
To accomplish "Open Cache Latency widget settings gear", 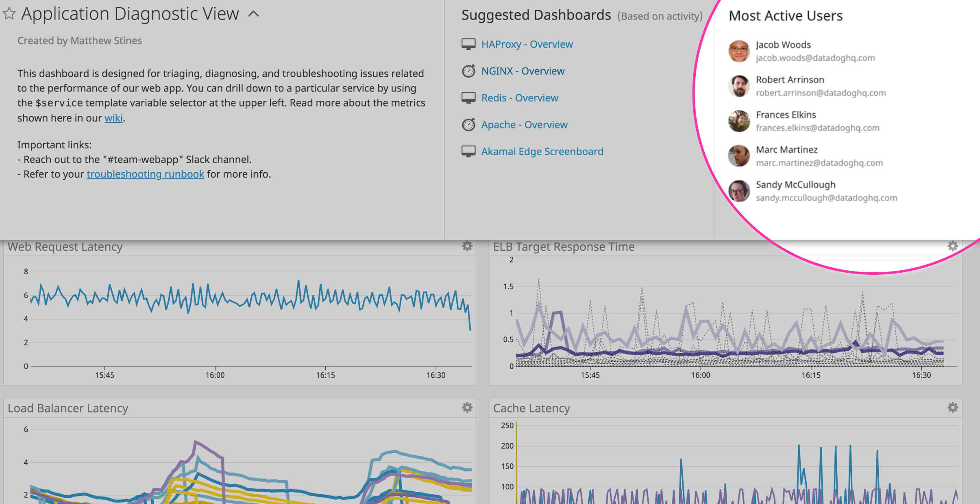I will 952,407.
